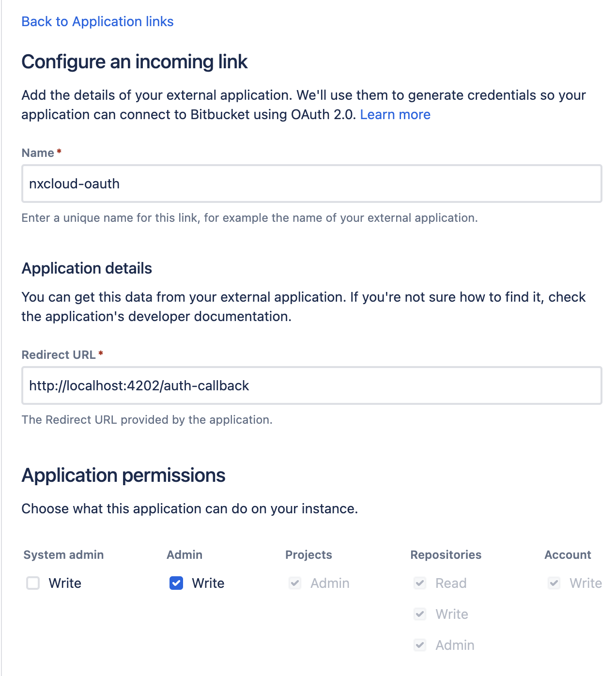Image resolution: width=616 pixels, height=676 pixels.
Task: Click the Repositories Read label text
Action: 451,584
